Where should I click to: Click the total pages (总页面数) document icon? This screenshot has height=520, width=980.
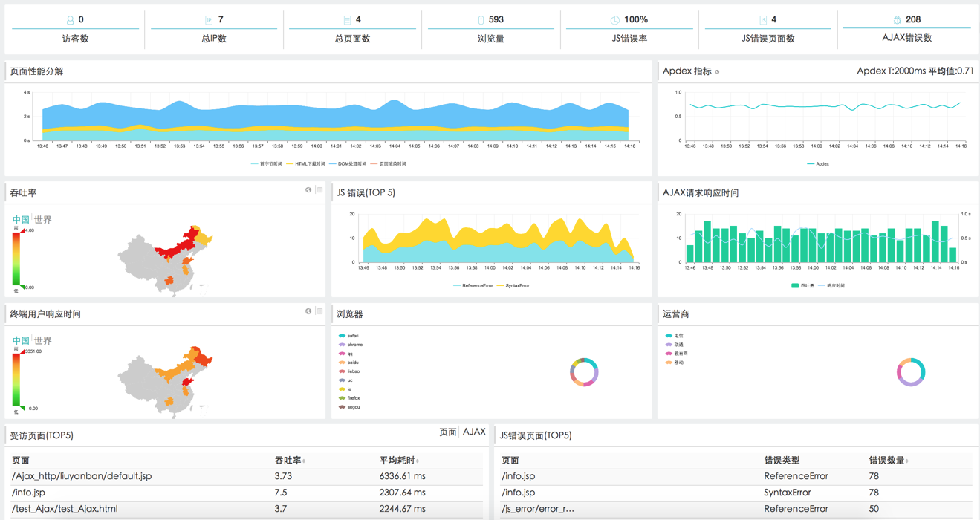(347, 20)
